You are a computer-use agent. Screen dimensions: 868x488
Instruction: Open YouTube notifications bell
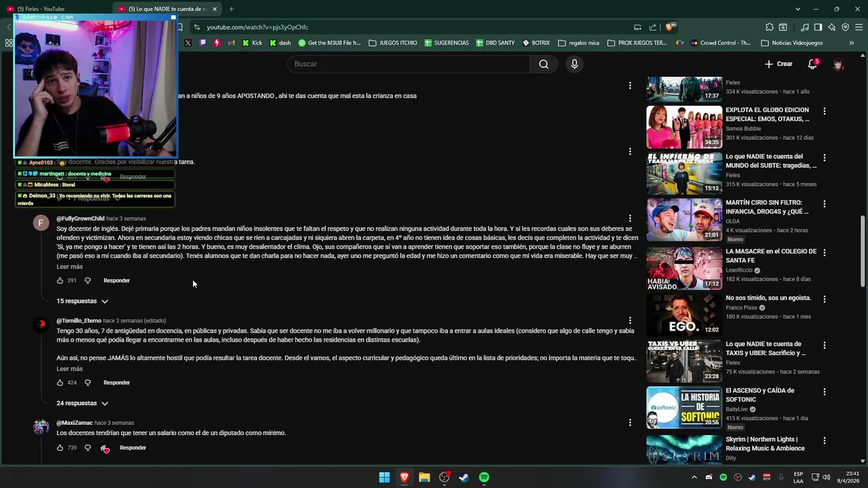(812, 64)
